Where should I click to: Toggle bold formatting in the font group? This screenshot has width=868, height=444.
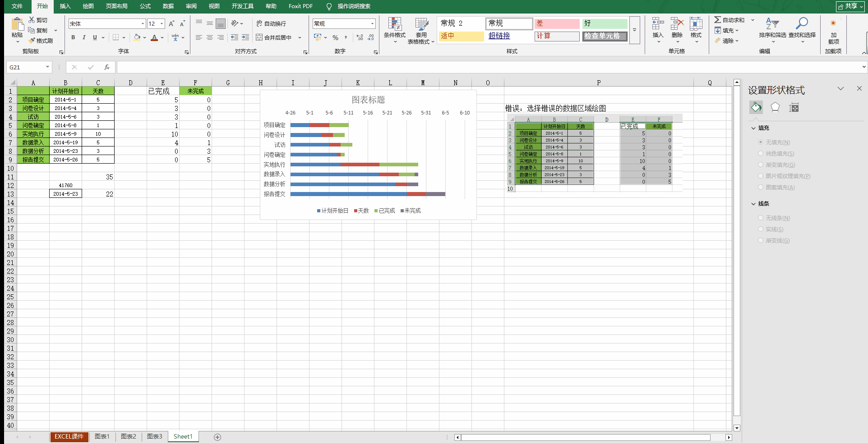coord(73,37)
